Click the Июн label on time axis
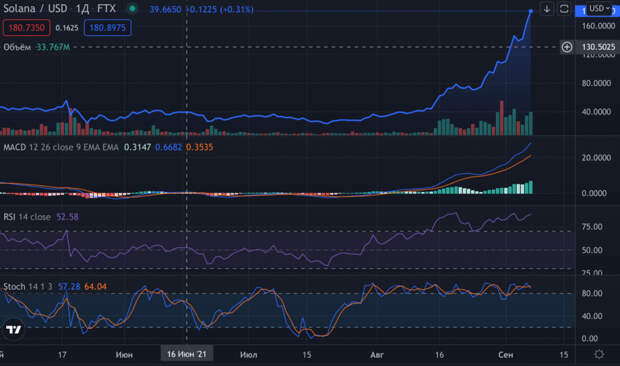Image resolution: width=620 pixels, height=366 pixels. (x=124, y=355)
